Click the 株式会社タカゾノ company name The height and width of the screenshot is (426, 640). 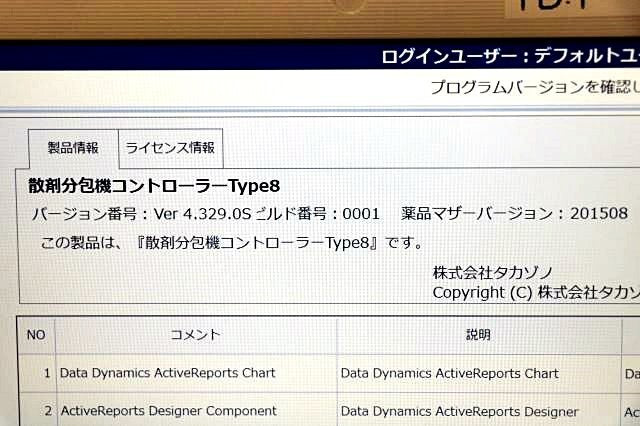493,273
